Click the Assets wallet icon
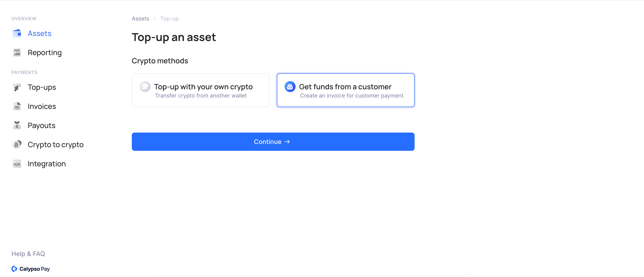 pos(17,33)
